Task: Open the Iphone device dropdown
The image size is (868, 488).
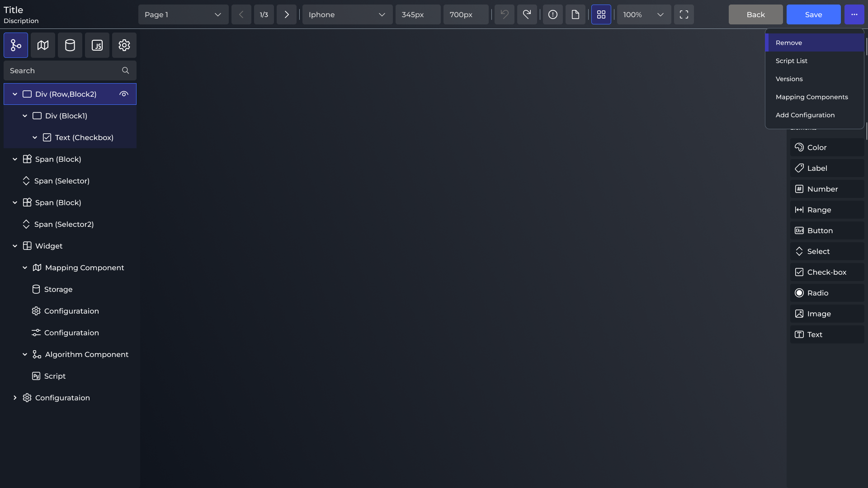Action: click(x=348, y=14)
